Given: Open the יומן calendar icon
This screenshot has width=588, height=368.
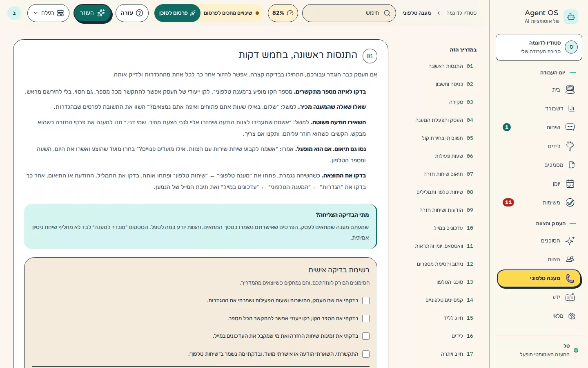Looking at the screenshot, I should pos(570,184).
